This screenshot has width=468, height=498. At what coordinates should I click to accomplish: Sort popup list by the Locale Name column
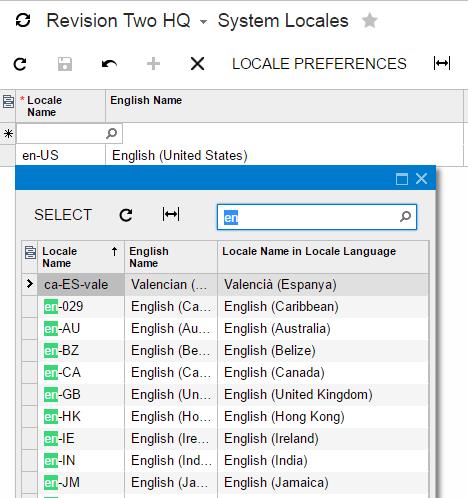[x=81, y=257]
